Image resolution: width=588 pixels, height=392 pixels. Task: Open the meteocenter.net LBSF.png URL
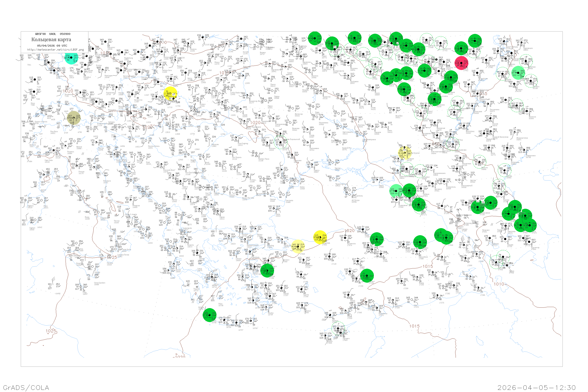click(55, 50)
